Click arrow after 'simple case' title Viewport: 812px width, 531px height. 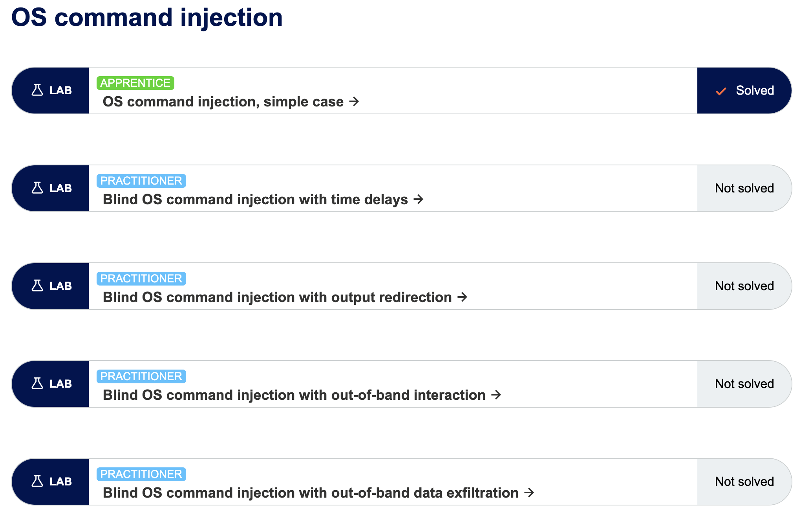(354, 102)
